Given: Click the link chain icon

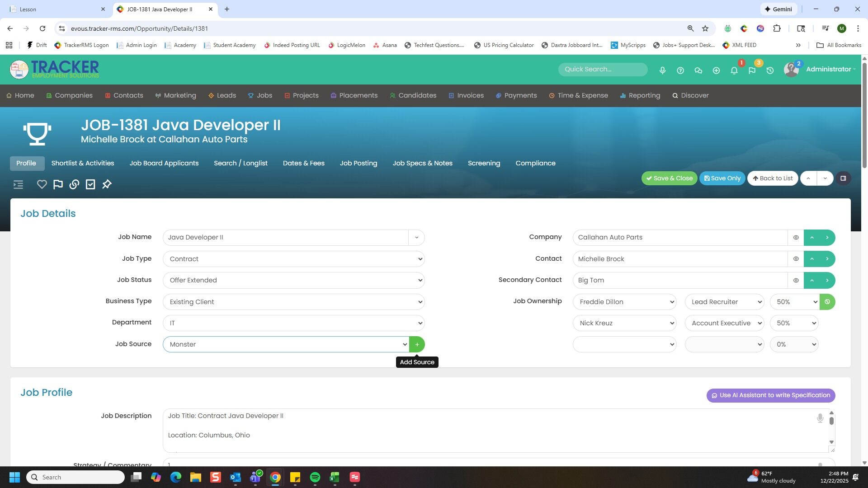Looking at the screenshot, I should (x=74, y=184).
